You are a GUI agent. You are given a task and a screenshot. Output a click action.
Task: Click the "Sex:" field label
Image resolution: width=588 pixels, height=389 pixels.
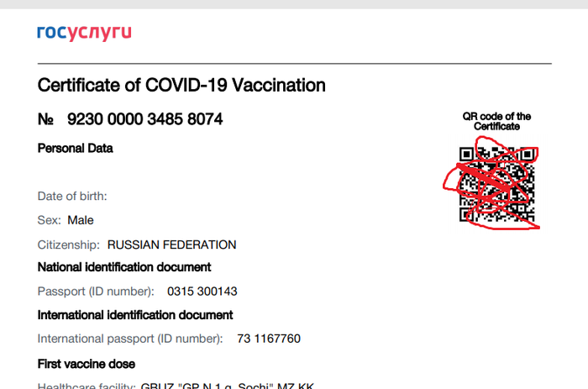pyautogui.click(x=50, y=220)
